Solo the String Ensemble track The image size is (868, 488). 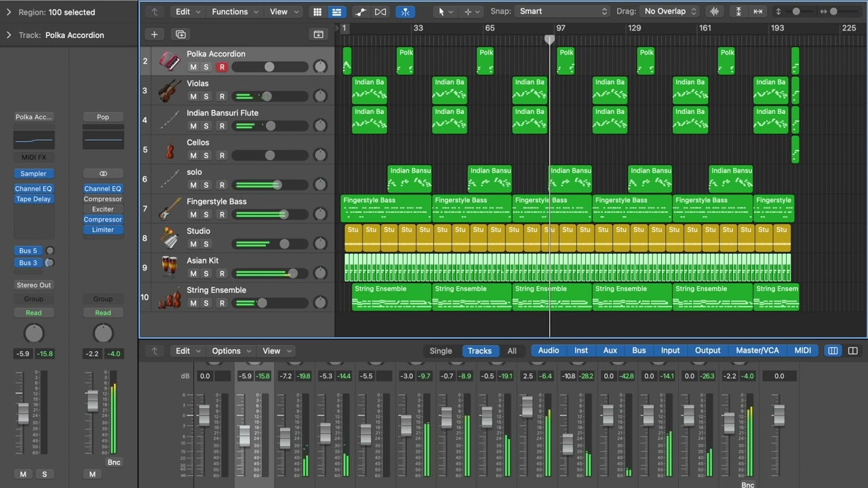[206, 303]
